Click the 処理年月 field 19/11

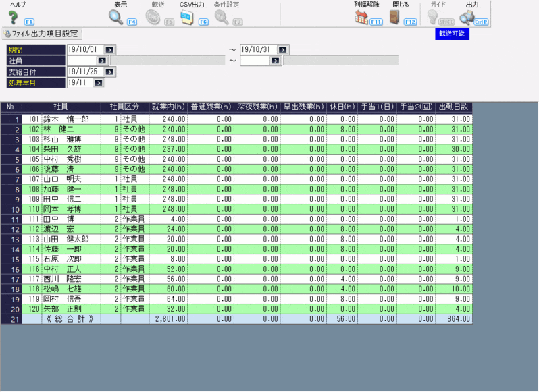coord(80,82)
